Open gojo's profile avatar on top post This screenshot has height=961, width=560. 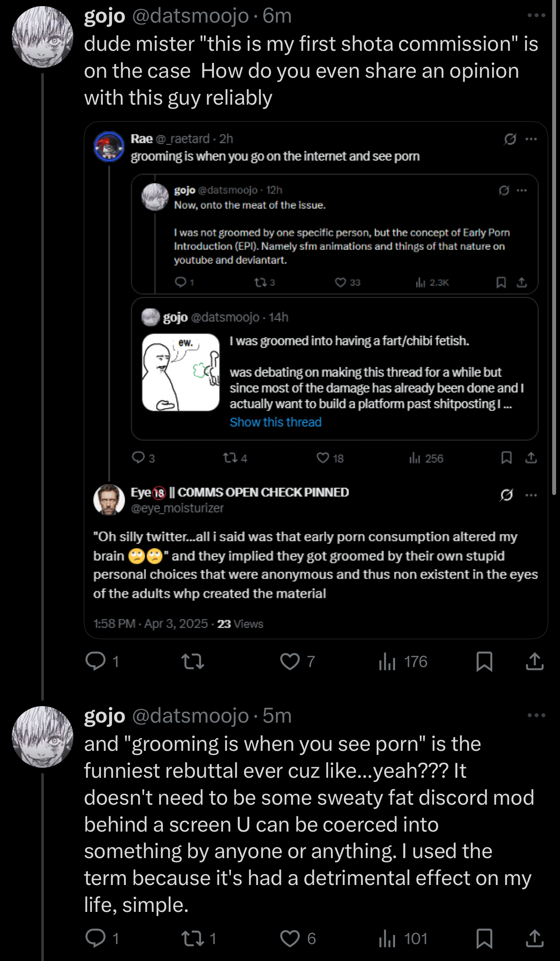click(42, 37)
